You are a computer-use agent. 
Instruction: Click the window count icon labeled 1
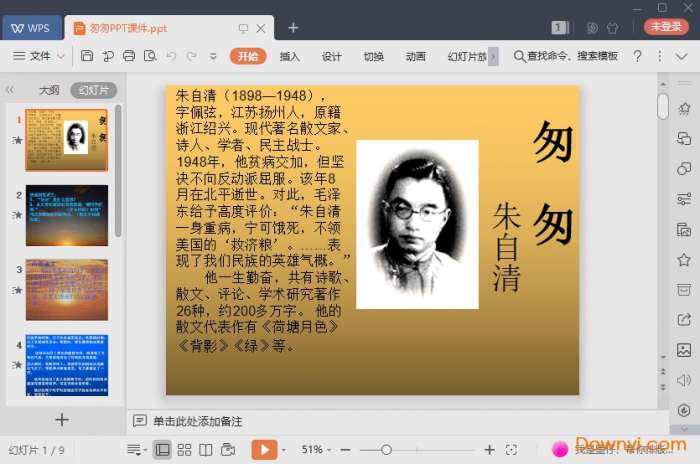(x=560, y=28)
